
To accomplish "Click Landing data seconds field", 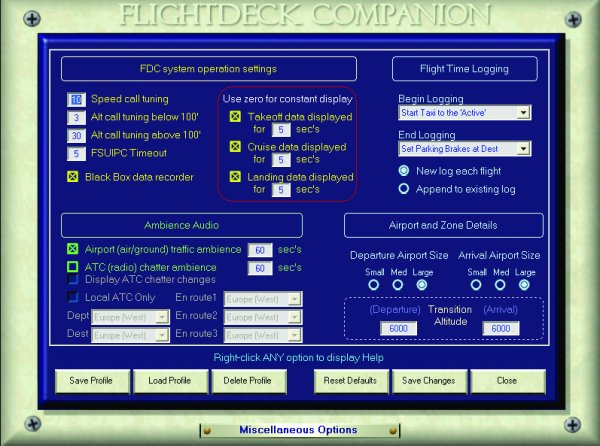I will click(x=281, y=189).
